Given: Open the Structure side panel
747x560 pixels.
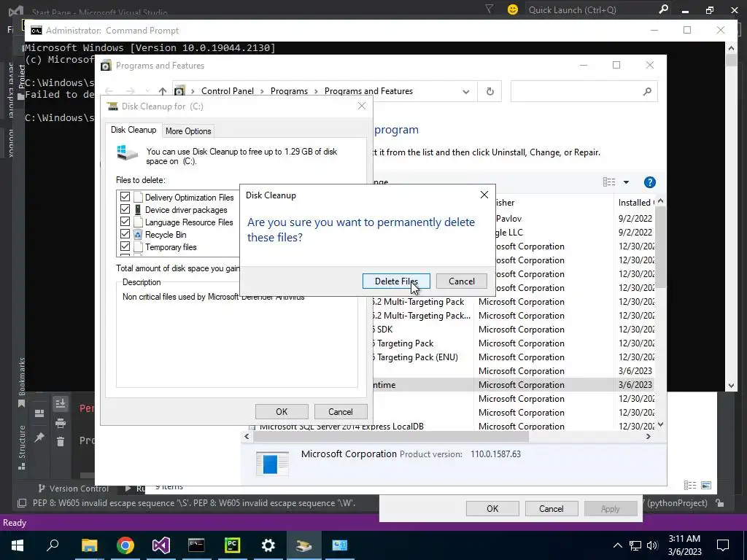Looking at the screenshot, I should [21, 447].
